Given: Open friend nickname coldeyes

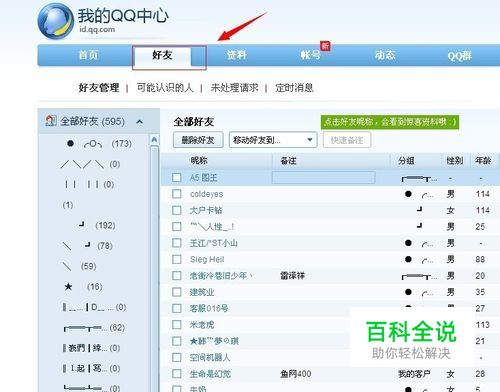Looking at the screenshot, I should [206, 194].
